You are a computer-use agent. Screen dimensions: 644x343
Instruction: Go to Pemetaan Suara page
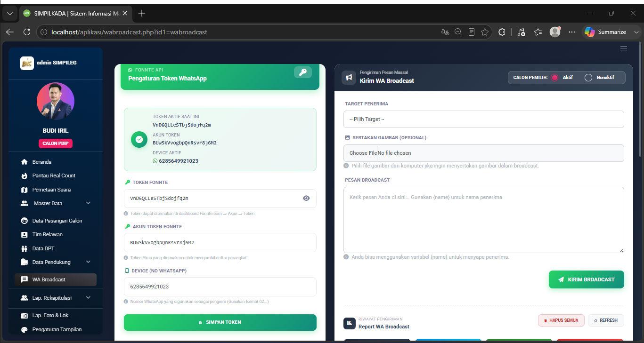coord(56,190)
